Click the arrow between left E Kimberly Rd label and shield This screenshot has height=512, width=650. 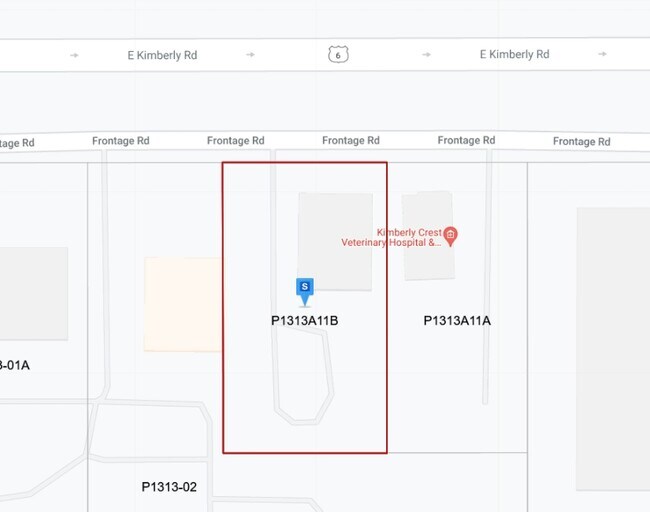coord(250,55)
